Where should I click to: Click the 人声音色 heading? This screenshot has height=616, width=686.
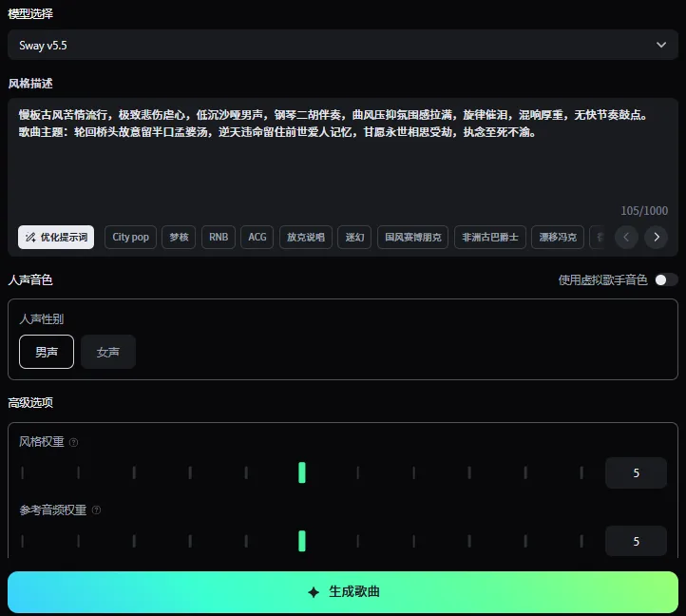30,279
